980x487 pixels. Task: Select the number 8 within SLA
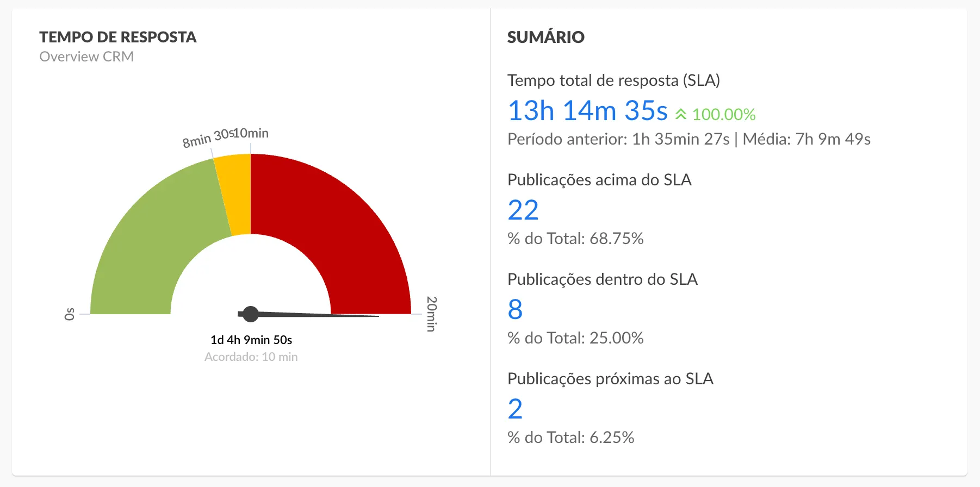click(515, 310)
